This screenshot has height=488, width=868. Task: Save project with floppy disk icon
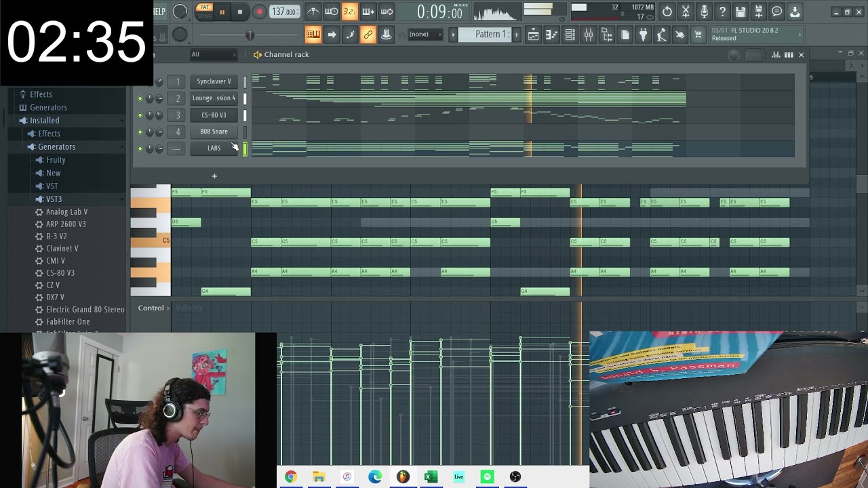point(741,12)
